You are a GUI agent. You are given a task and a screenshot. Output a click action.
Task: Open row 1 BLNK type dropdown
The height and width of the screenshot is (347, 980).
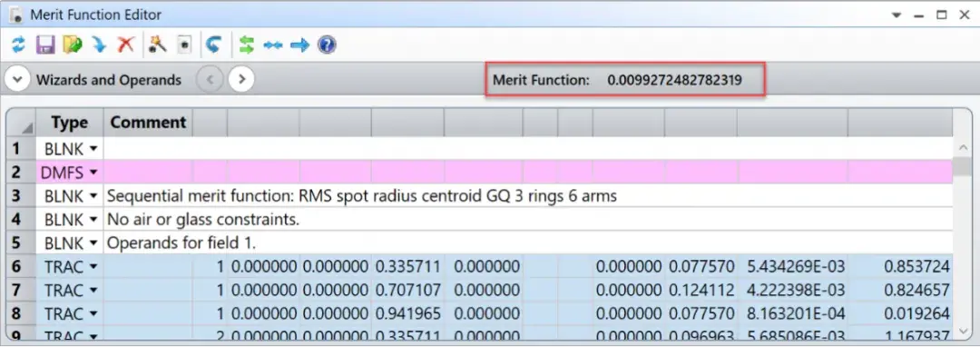click(93, 149)
